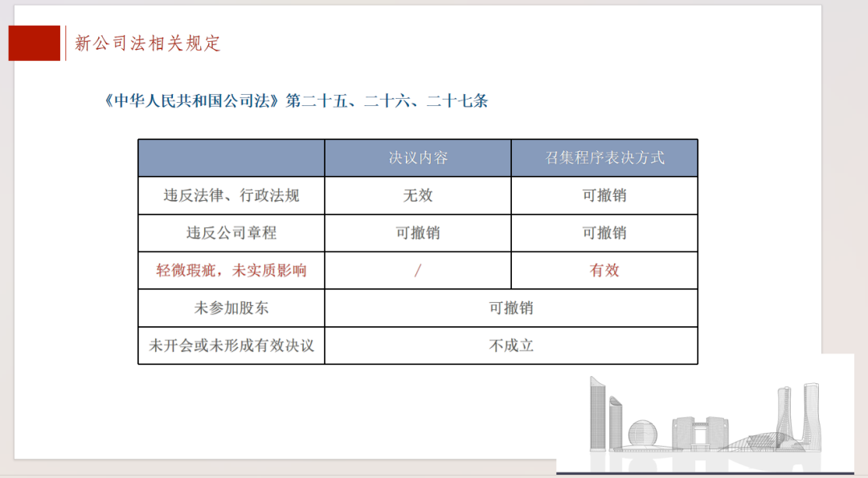Select the heading 《中华人民共和国公司法》第二十五、二十六、二十七条
The image size is (868, 478).
tap(296, 100)
